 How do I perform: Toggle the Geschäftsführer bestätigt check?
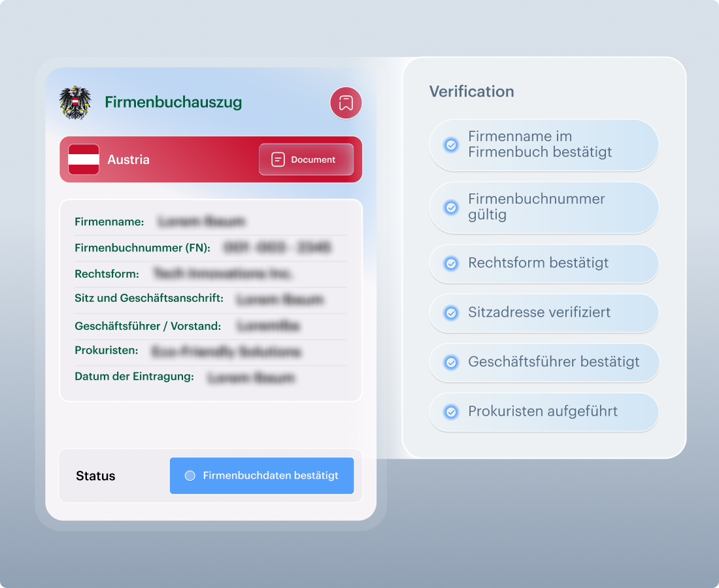pos(451,363)
